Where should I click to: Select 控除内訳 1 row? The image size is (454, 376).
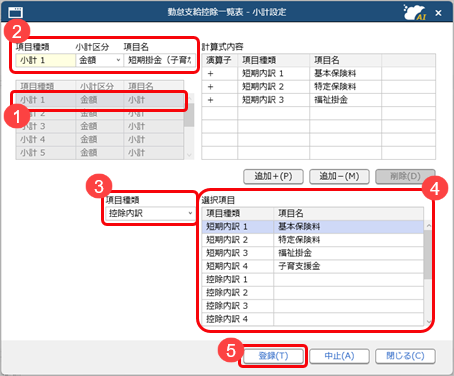[313, 279]
